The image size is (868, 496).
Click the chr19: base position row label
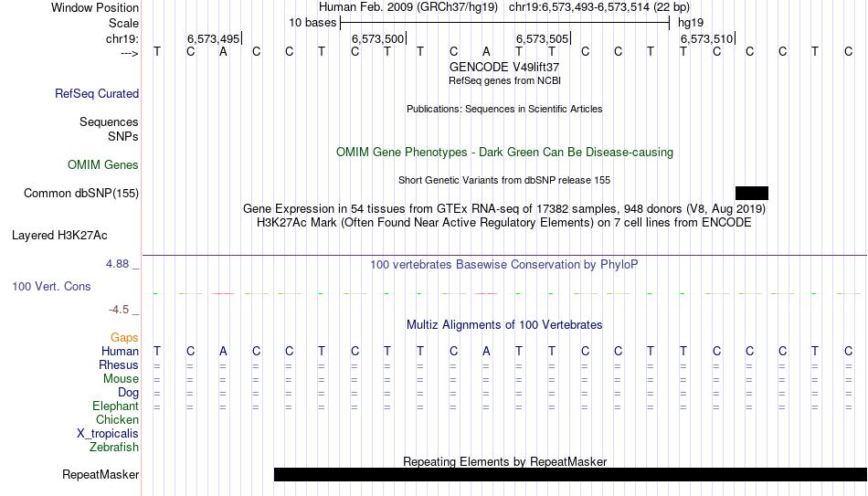(122, 38)
